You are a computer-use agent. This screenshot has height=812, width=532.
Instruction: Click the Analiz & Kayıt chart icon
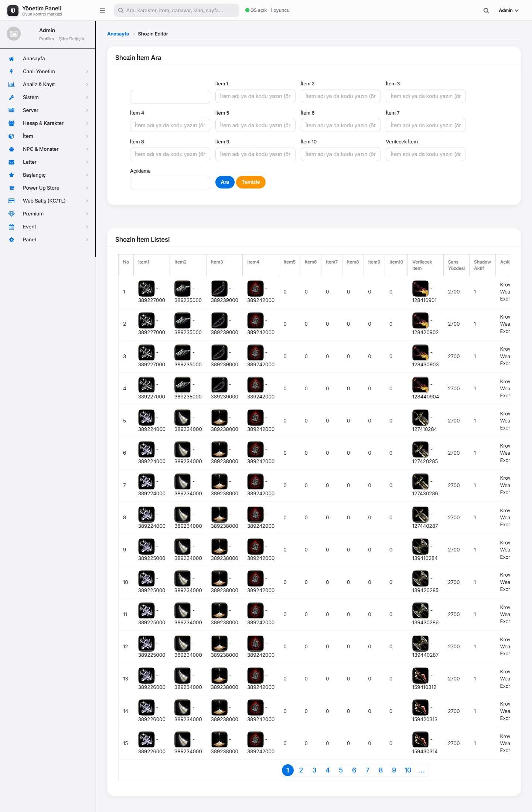click(x=11, y=85)
